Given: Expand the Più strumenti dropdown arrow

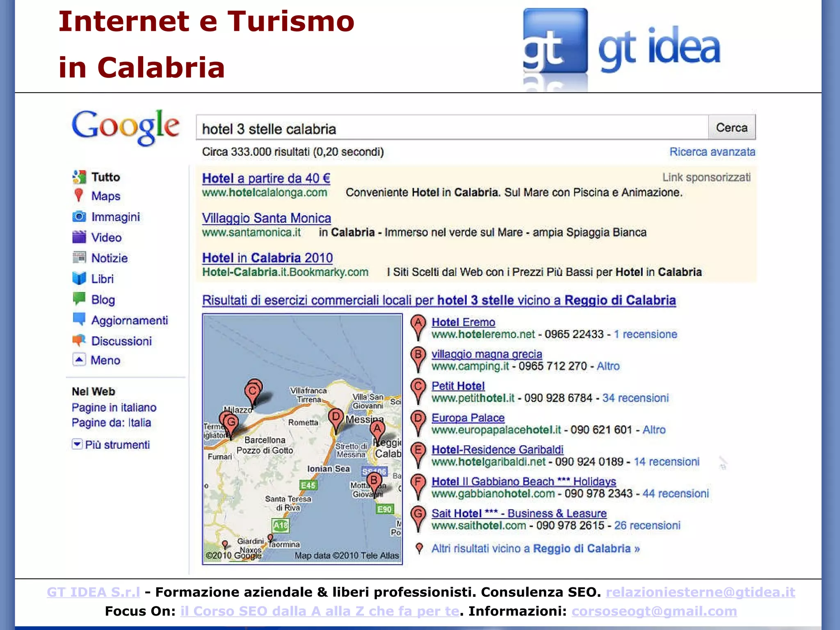Looking at the screenshot, I should tap(77, 444).
